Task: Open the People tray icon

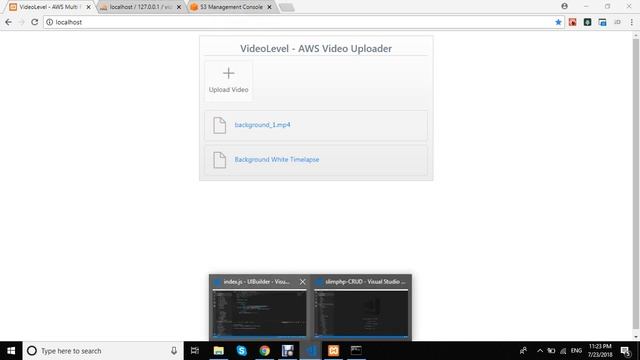Action: [x=523, y=351]
